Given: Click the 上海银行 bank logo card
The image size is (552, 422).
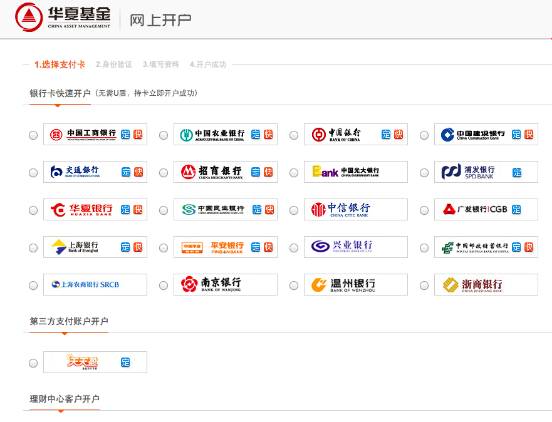Looking at the screenshot, I should point(95,247).
